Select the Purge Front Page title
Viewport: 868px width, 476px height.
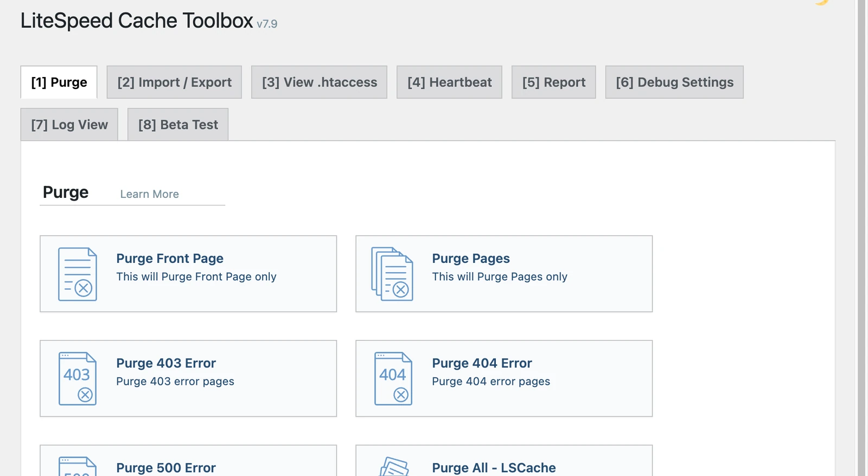[170, 259]
